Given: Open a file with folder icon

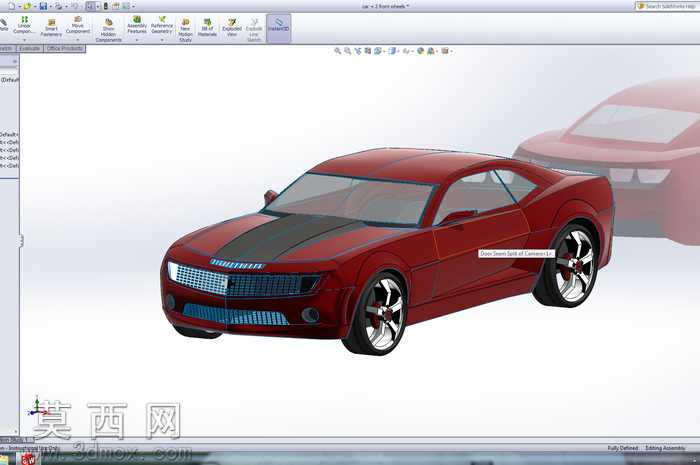Looking at the screenshot, I should 27,6.
